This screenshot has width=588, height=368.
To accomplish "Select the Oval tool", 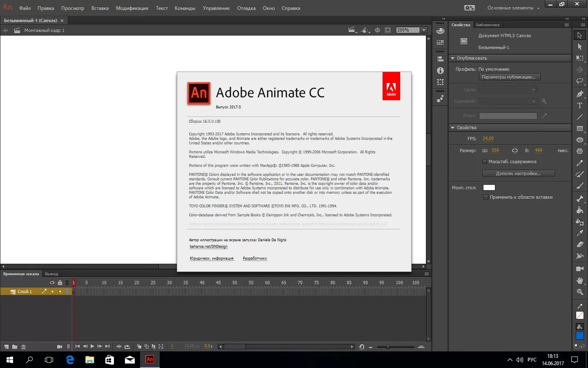I will coord(580,140).
